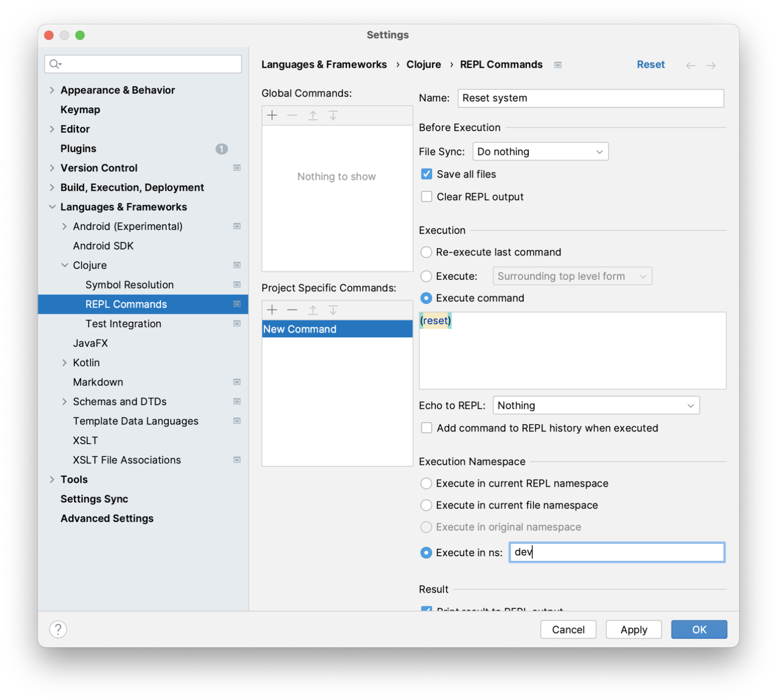Move Global Command down arrow icon
Screen dimensions: 777x700
(x=333, y=115)
